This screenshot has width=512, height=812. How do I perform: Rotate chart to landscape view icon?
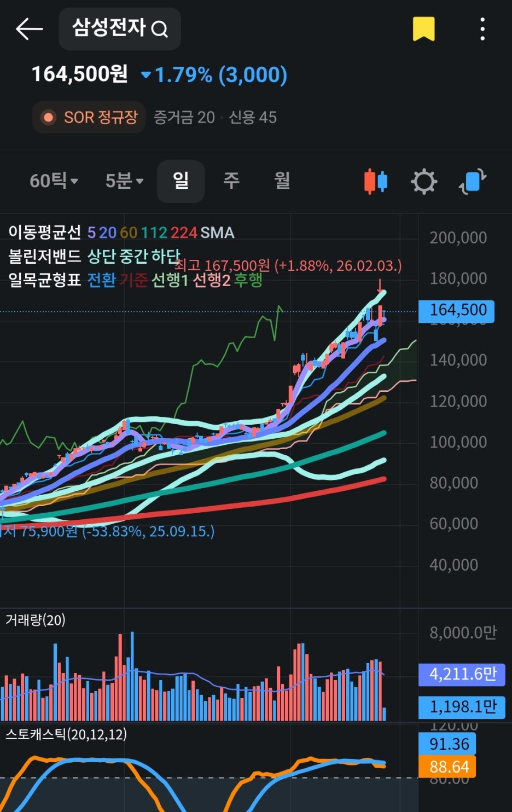pyautogui.click(x=473, y=181)
